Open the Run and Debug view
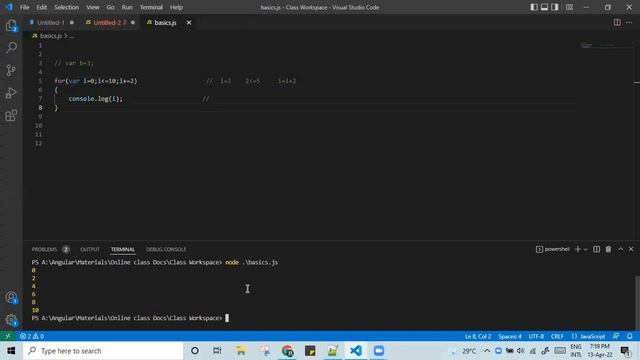 (11, 93)
